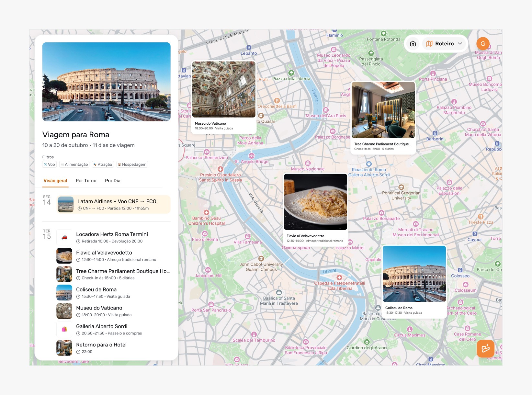The image size is (532, 395).
Task: Click the Villa Farnesina map pin
Action: coord(248,236)
